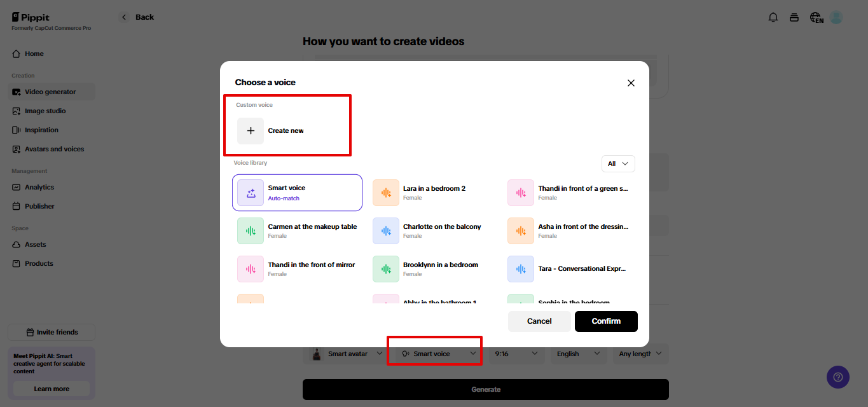Open the All voice filter dropdown
Viewport: 868px width, 407px height.
coord(618,163)
